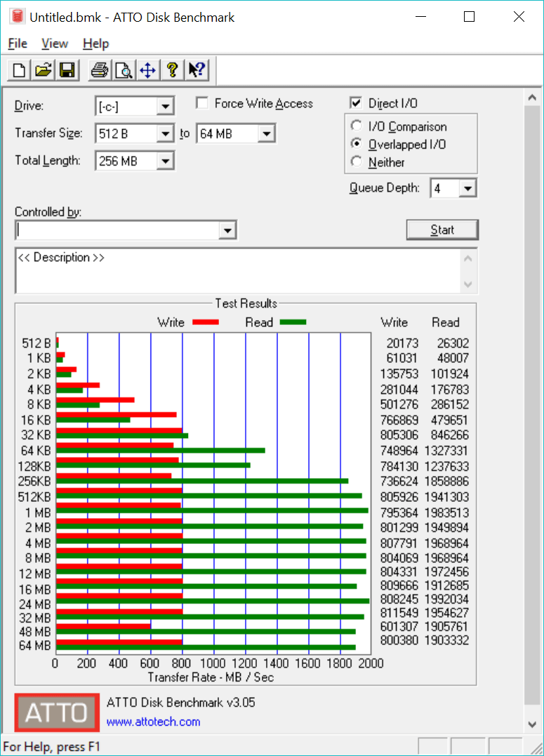The width and height of the screenshot is (544, 756).
Task: Click the Transfer Rate - MB / Sec axis label
Action: [211, 677]
